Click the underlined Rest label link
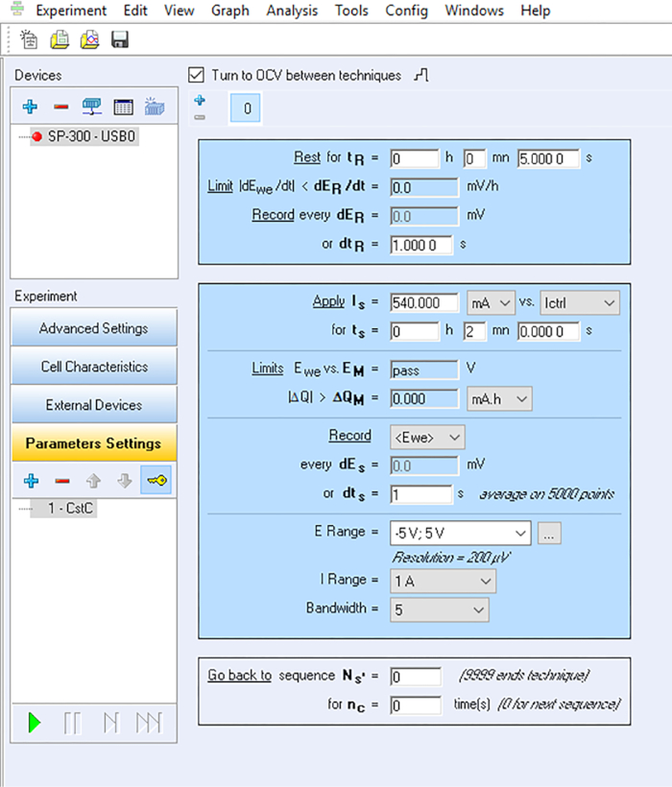 [307, 157]
